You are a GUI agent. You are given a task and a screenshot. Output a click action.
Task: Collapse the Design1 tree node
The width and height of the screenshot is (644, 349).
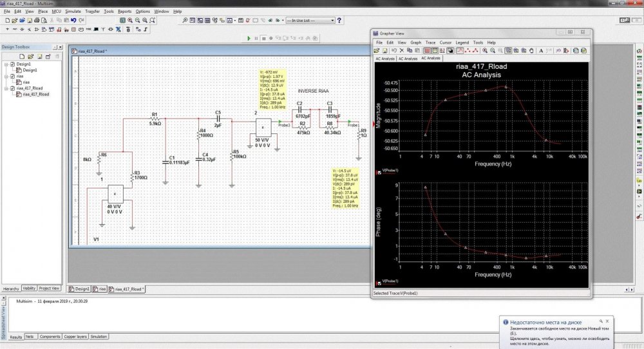click(x=5, y=64)
